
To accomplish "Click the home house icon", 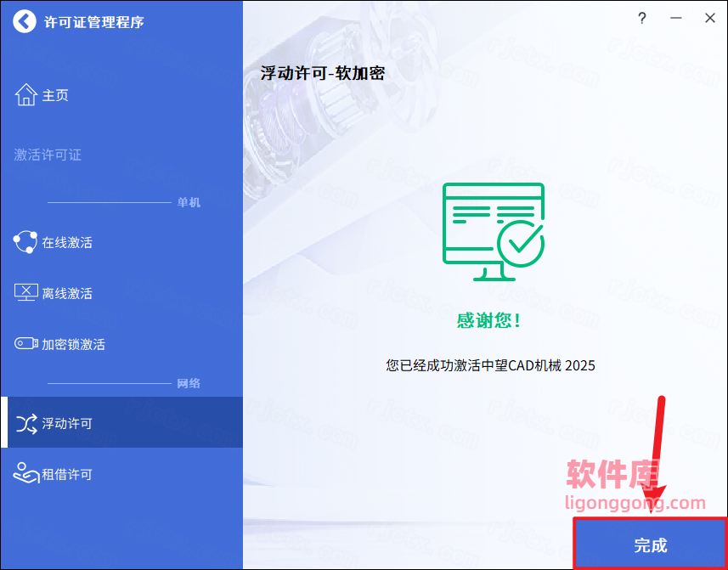I will (x=26, y=95).
